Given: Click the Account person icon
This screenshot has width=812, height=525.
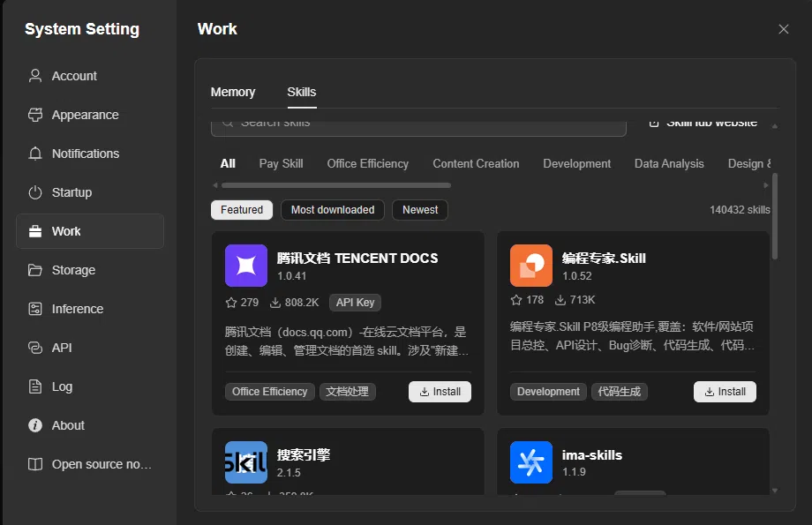Looking at the screenshot, I should (x=35, y=76).
